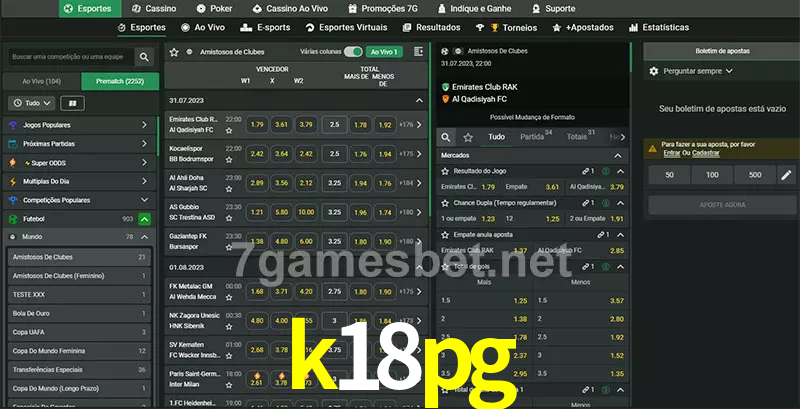The height and width of the screenshot is (409, 800).
Task: Click the search magnifier in competition search box
Action: coord(146,58)
